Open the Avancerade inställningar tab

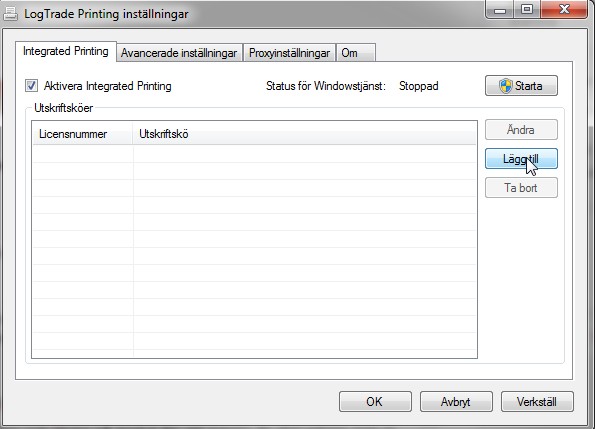pyautogui.click(x=179, y=53)
